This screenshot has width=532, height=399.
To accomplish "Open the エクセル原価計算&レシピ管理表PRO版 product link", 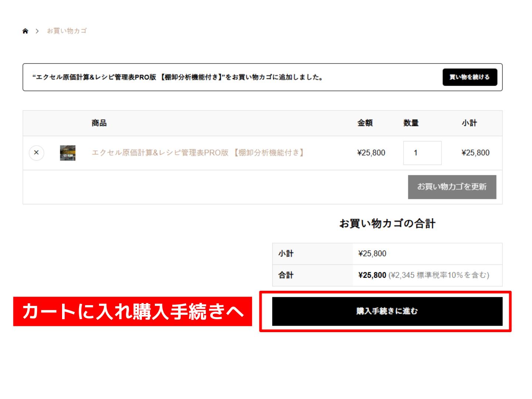I will click(x=198, y=153).
